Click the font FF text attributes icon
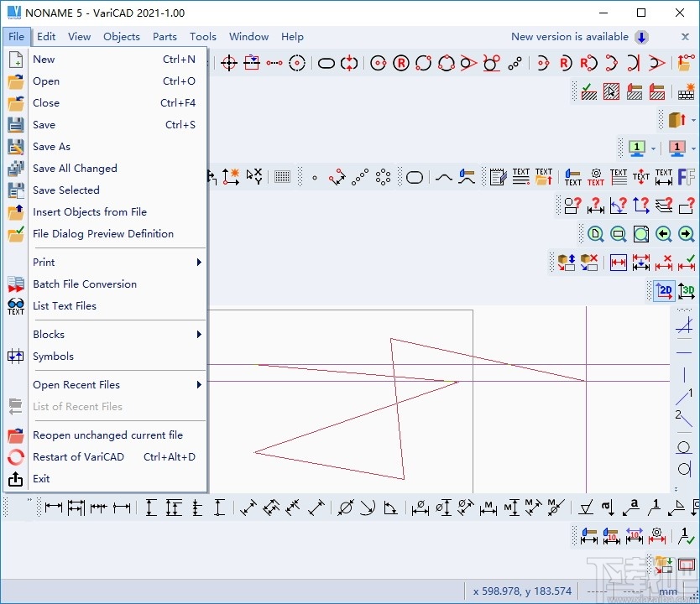The height and width of the screenshot is (604, 700). coord(686,177)
